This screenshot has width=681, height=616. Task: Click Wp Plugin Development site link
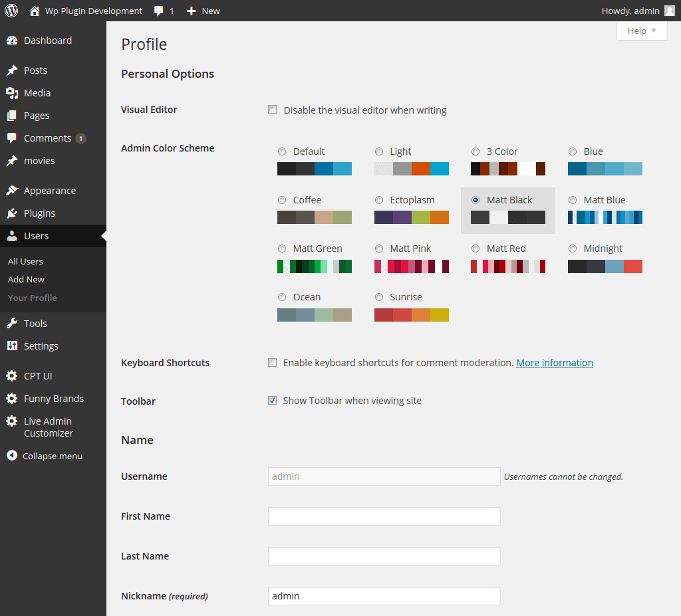click(93, 11)
